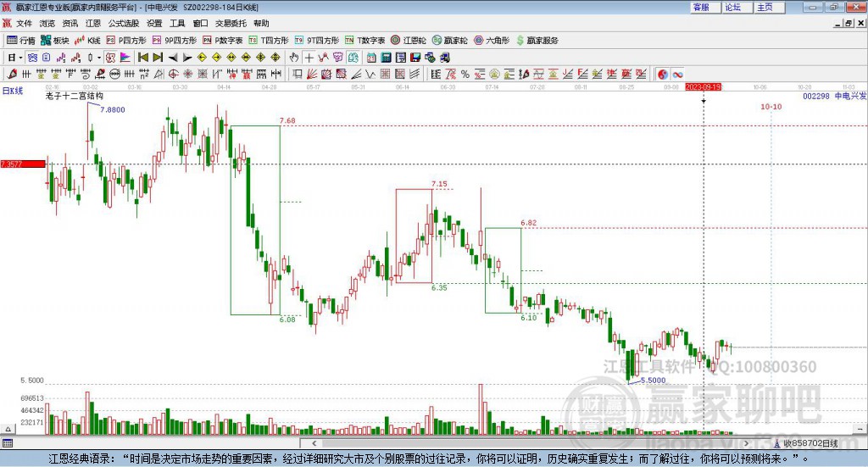Image resolution: width=868 pixels, height=467 pixels.
Task: Select the hand pan tool
Action: tap(294, 58)
